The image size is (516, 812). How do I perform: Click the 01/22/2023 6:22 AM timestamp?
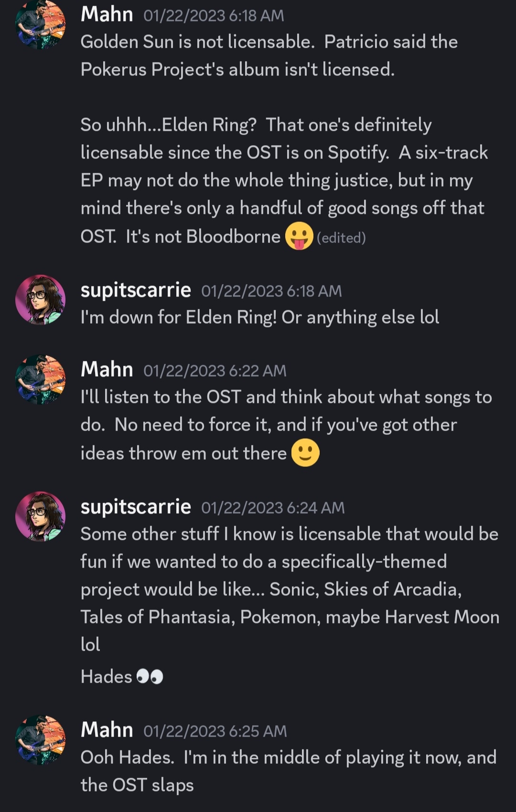pyautogui.click(x=215, y=371)
